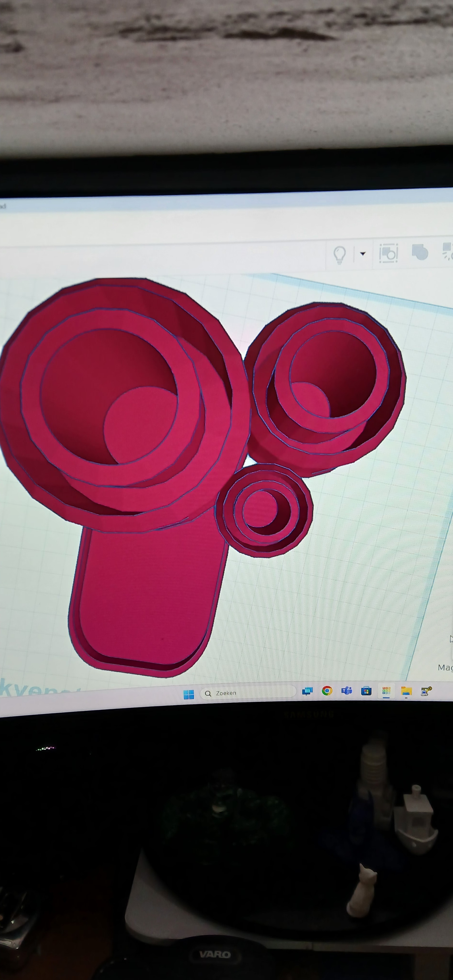Open the File Explorer folder icon
Image resolution: width=453 pixels, height=980 pixels.
[406, 691]
